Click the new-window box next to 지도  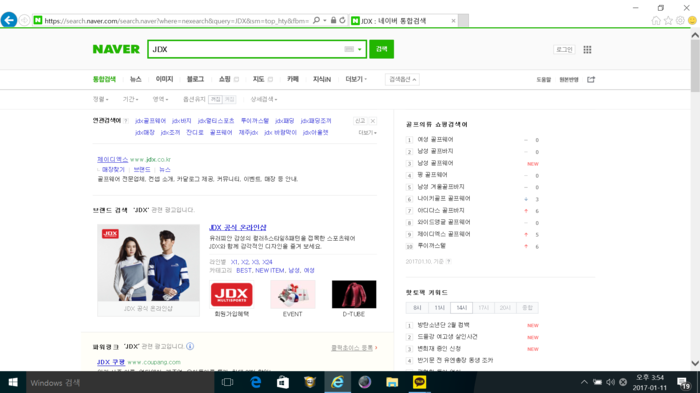(270, 79)
